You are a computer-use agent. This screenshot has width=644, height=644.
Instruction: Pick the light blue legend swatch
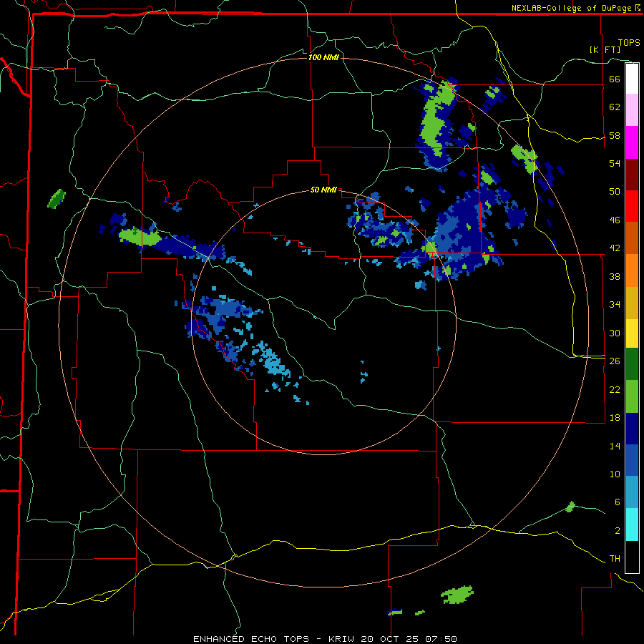click(x=632, y=492)
